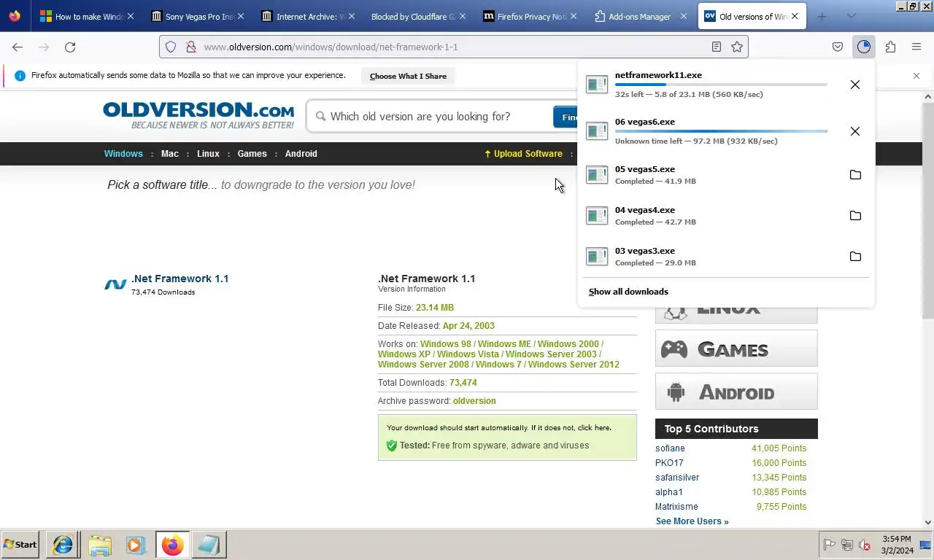Click the Upload Software link

click(523, 154)
